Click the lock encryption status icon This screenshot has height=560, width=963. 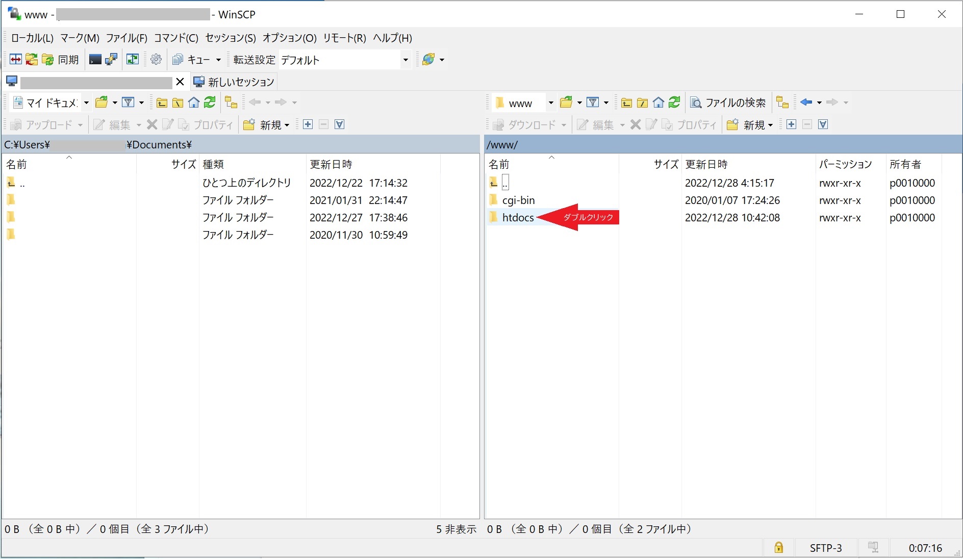778,548
